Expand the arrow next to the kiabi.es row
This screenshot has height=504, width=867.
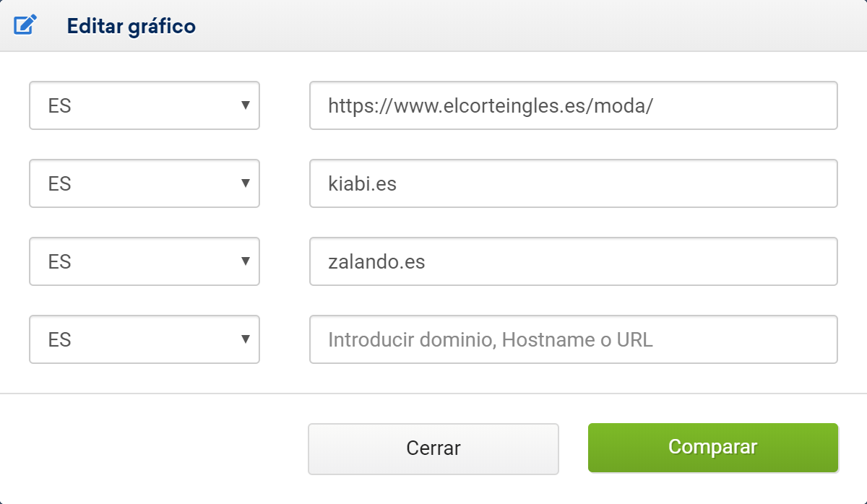246,183
